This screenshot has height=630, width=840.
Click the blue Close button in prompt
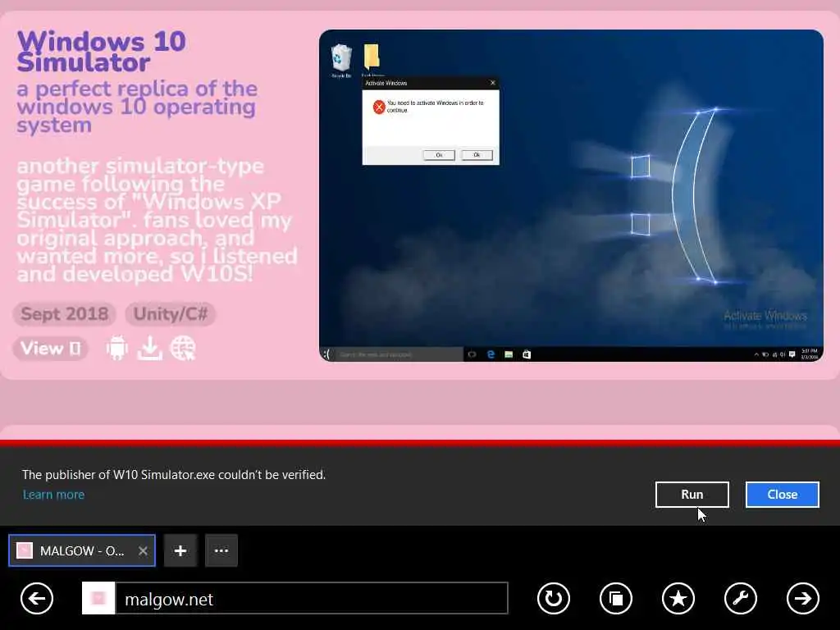coord(782,495)
